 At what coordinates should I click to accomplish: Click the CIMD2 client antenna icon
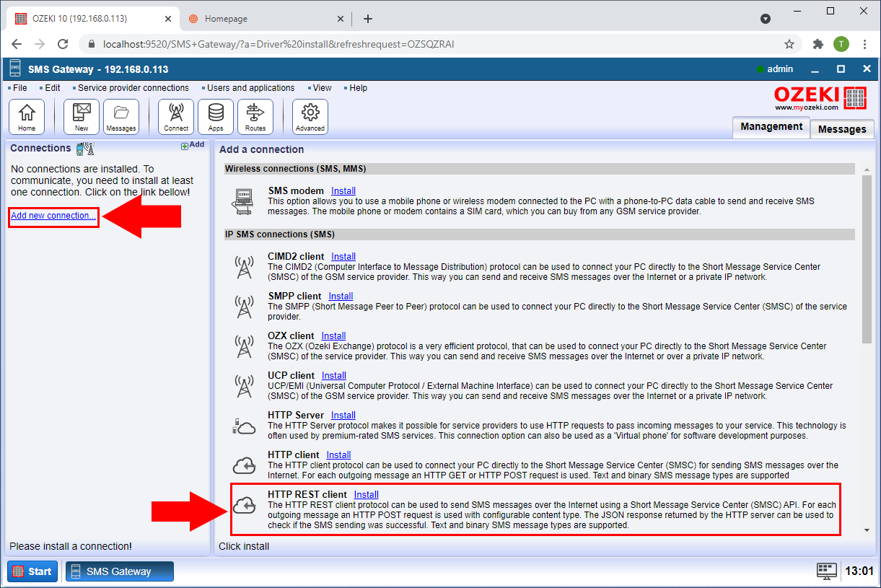245,267
